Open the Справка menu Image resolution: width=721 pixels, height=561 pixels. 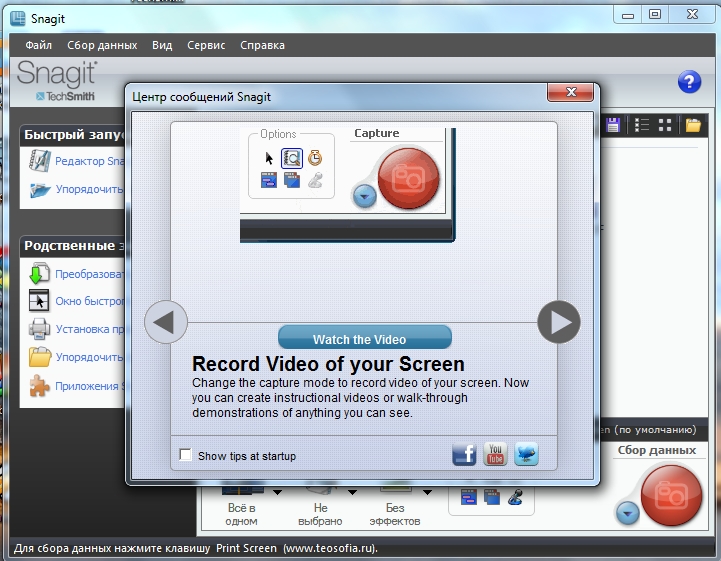pyautogui.click(x=262, y=45)
